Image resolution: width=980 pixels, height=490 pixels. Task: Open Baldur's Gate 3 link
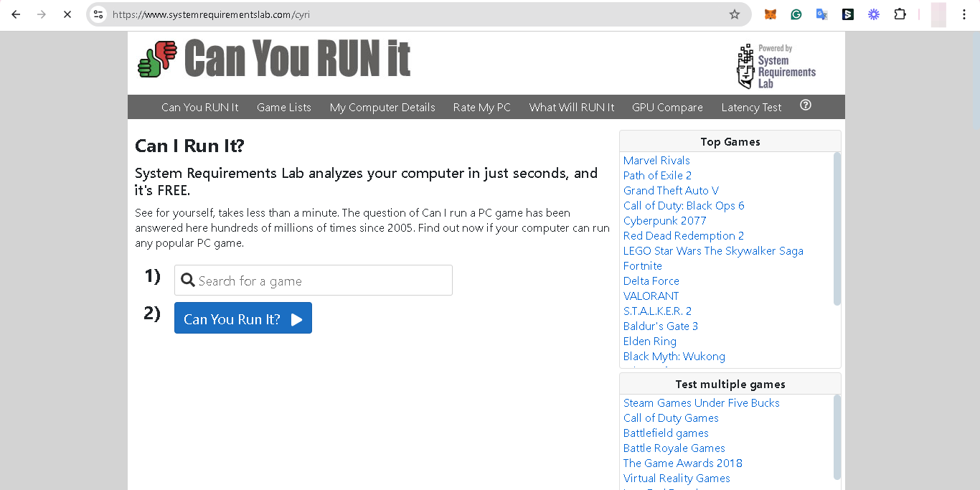661,326
